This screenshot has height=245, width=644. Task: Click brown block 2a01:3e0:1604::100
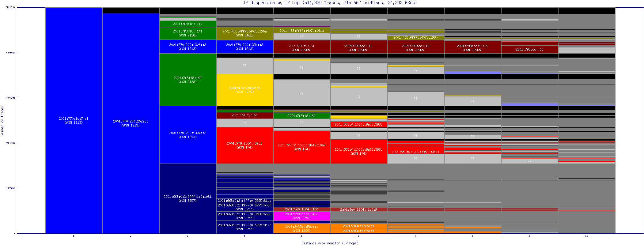[x=302, y=209]
